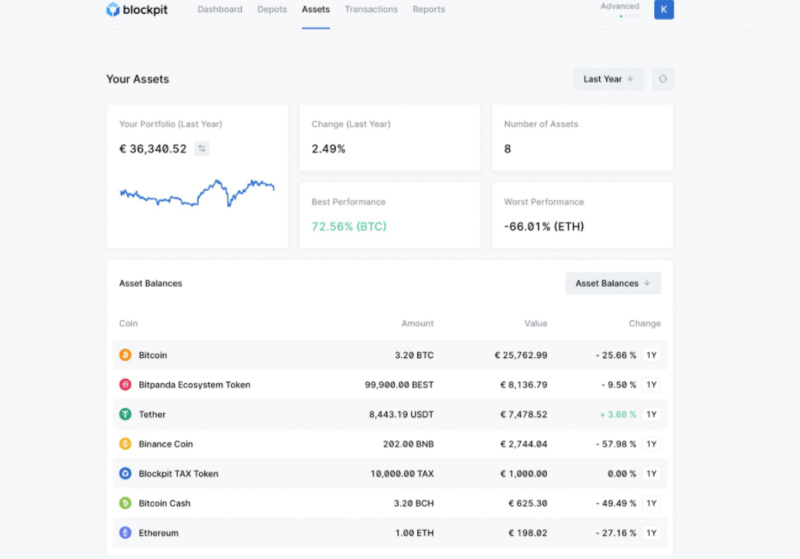800x559 pixels.
Task: Open the Last Year period dropdown
Action: coord(608,79)
